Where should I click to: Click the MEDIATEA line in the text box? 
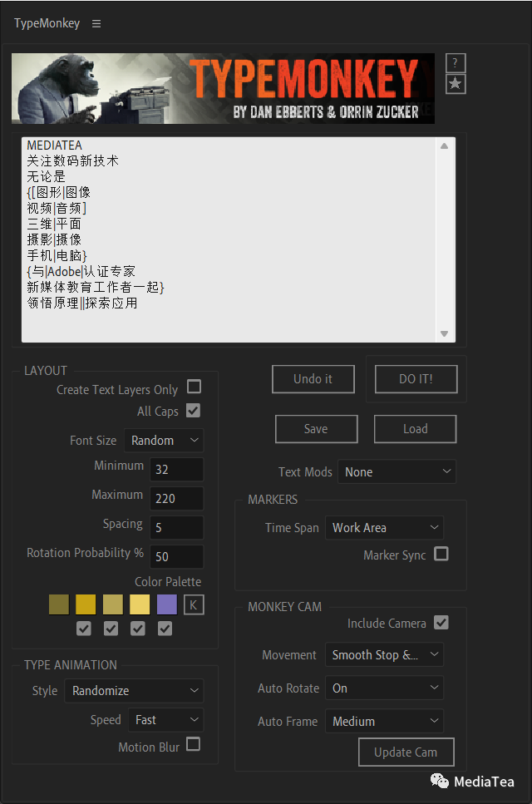point(54,146)
